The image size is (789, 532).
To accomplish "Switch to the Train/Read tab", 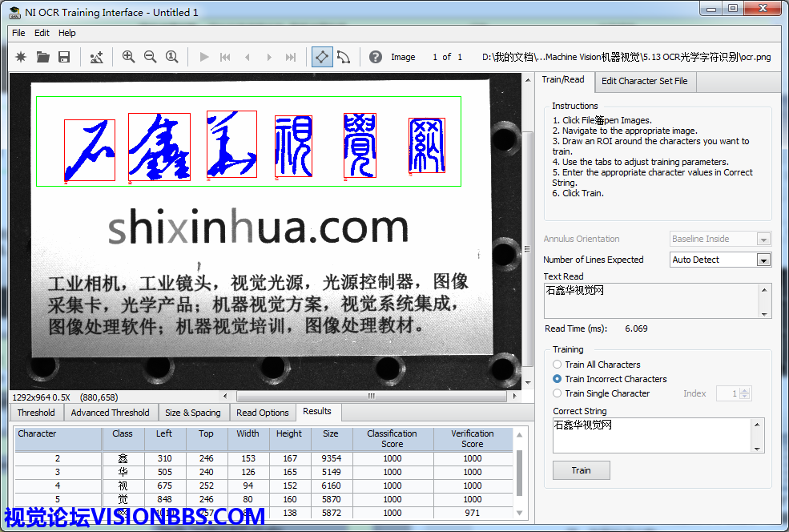I will pos(563,79).
